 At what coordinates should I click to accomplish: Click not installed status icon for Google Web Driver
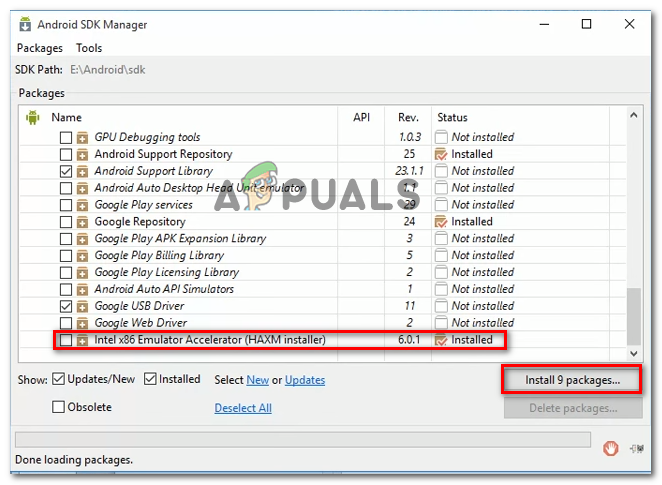click(441, 323)
